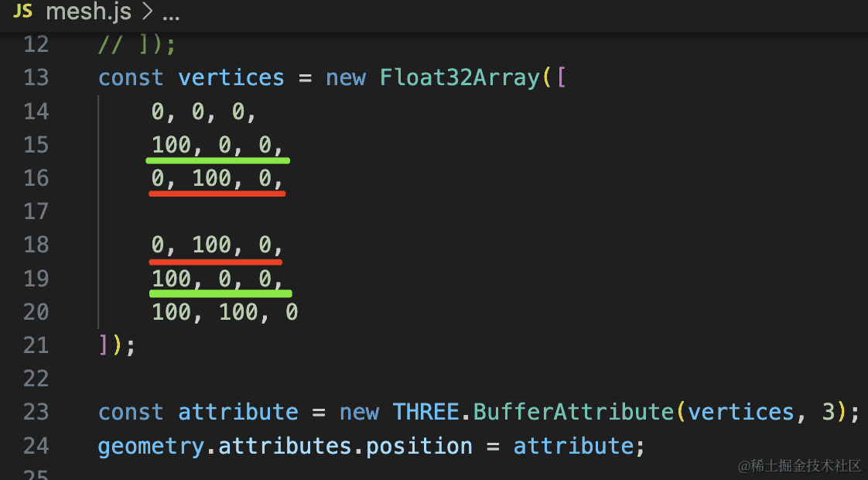Click line number 23 in the gutter
This screenshot has width=868, height=480.
[36, 412]
